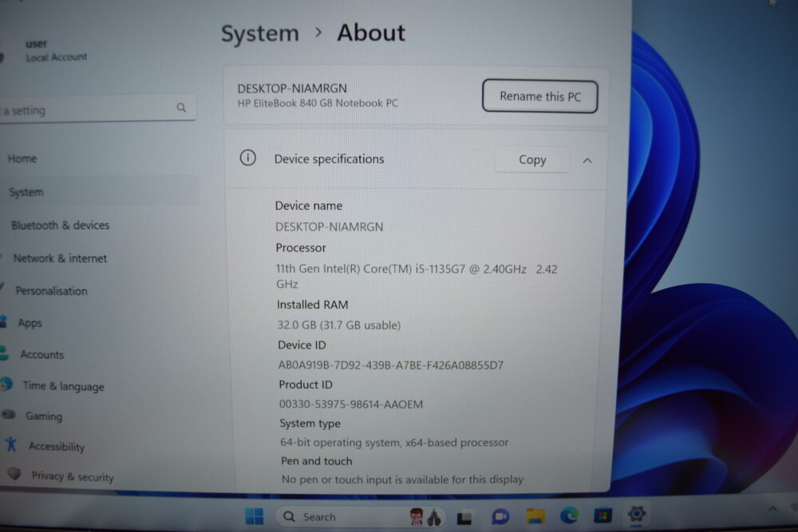Open Network & internet settings
Image resolution: width=798 pixels, height=532 pixels.
pyautogui.click(x=60, y=258)
